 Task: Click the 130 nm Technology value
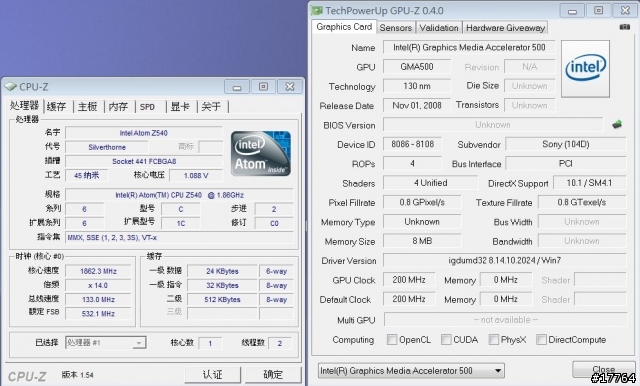[x=417, y=86]
